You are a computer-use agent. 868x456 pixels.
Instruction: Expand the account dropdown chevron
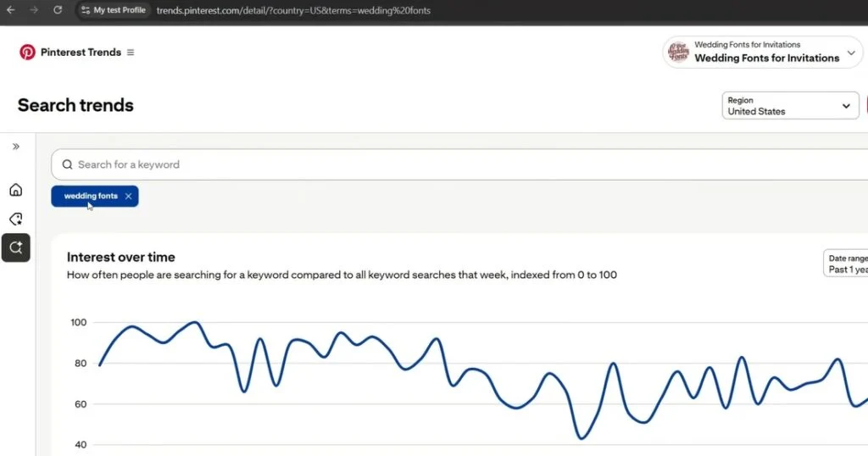[x=851, y=53]
